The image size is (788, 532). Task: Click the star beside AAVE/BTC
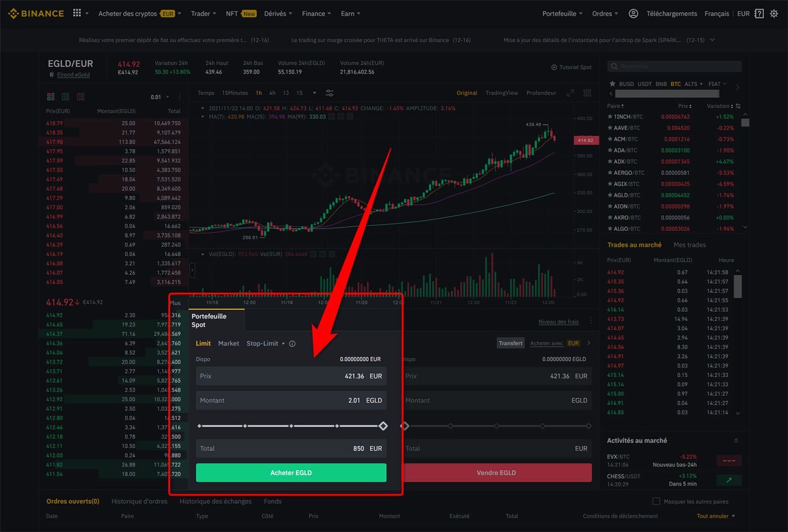(x=610, y=128)
